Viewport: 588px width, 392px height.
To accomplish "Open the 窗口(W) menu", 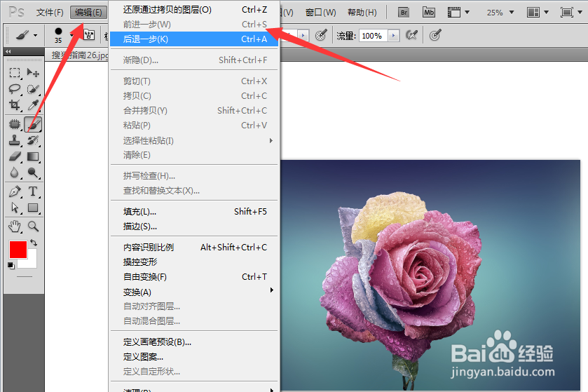I will [x=320, y=13].
